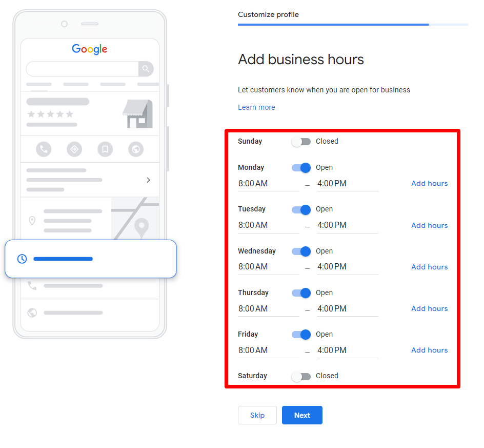
Task: Click the directions diamond icon in mockup
Action: (x=74, y=149)
